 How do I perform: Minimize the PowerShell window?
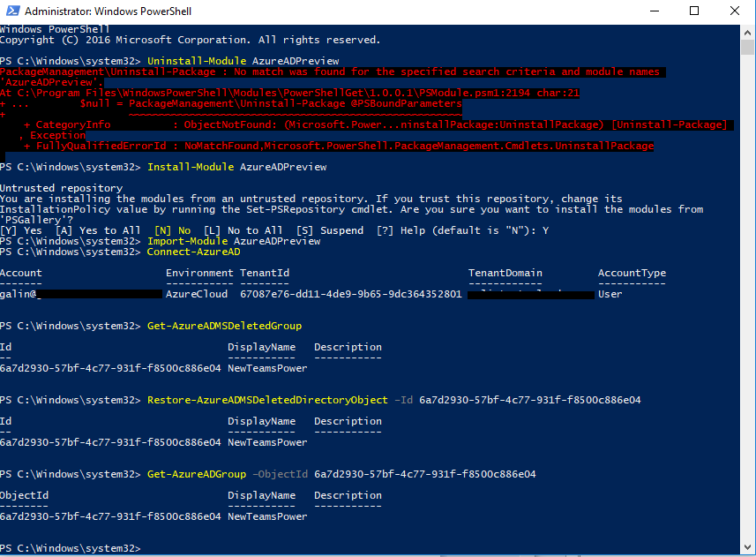[655, 11]
